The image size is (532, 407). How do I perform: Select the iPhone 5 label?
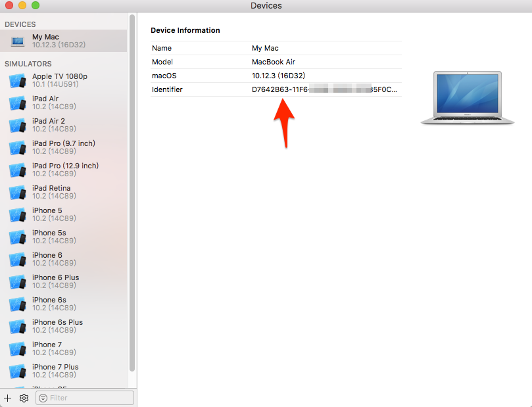(x=47, y=210)
